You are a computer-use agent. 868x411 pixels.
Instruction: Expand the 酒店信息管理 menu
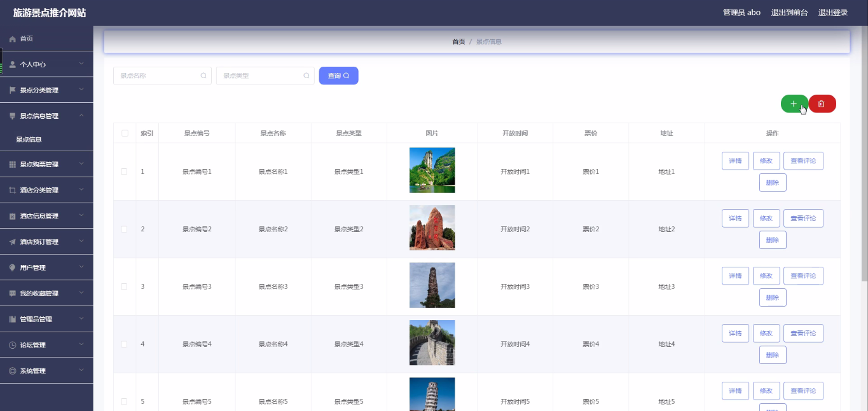pyautogui.click(x=46, y=216)
